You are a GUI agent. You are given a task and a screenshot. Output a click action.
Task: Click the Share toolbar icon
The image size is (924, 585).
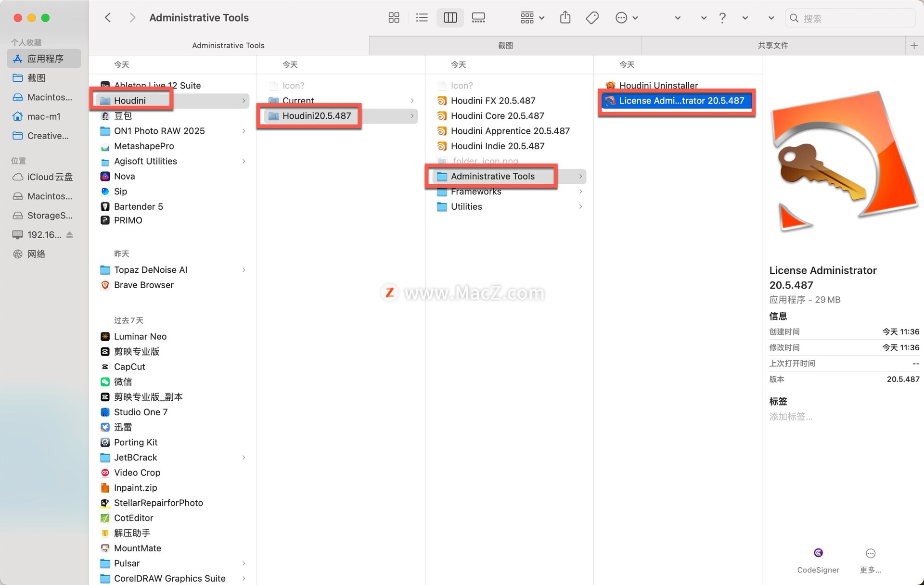click(565, 18)
